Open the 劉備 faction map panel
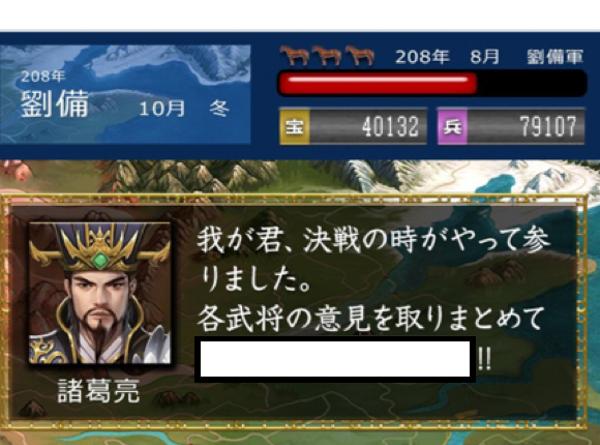 pyautogui.click(x=125, y=94)
